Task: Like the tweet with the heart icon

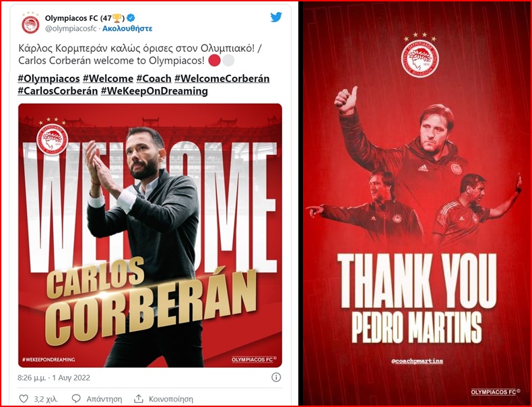Action: (24, 398)
